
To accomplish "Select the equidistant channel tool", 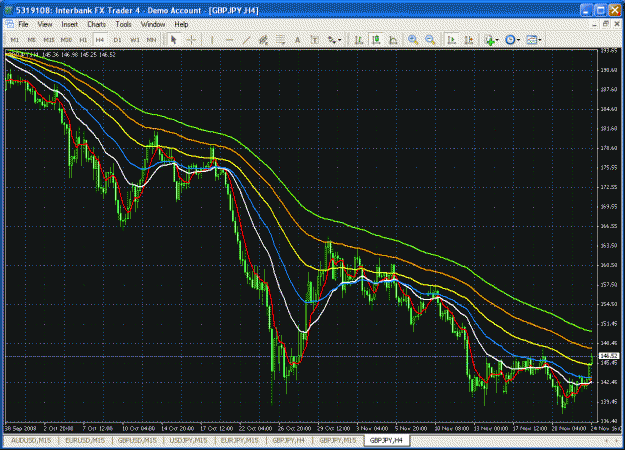I will click(263, 40).
